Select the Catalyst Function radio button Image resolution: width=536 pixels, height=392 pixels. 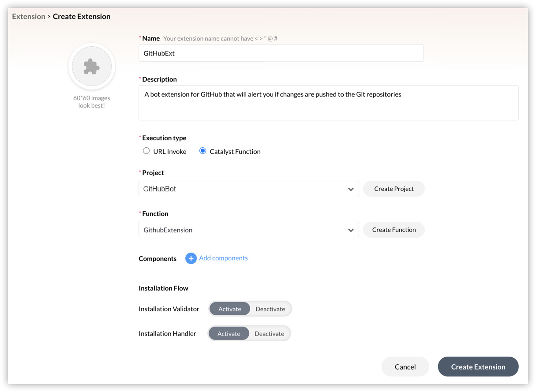tap(203, 151)
